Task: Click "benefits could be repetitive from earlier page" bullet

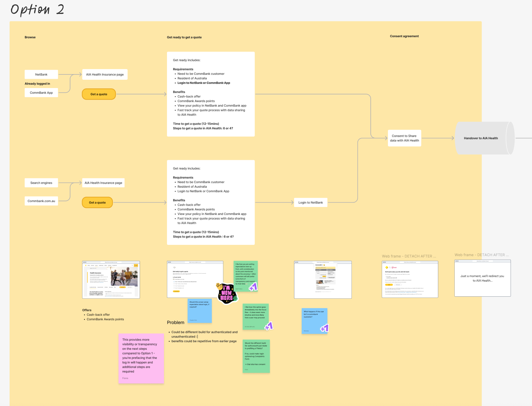Action: click(204, 341)
